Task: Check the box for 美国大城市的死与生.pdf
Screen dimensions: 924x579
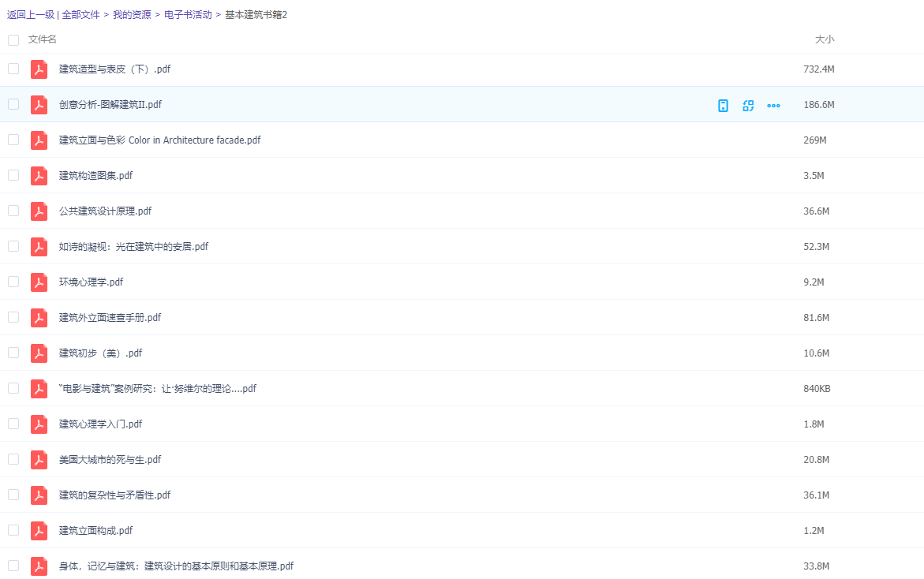Action: 13,459
